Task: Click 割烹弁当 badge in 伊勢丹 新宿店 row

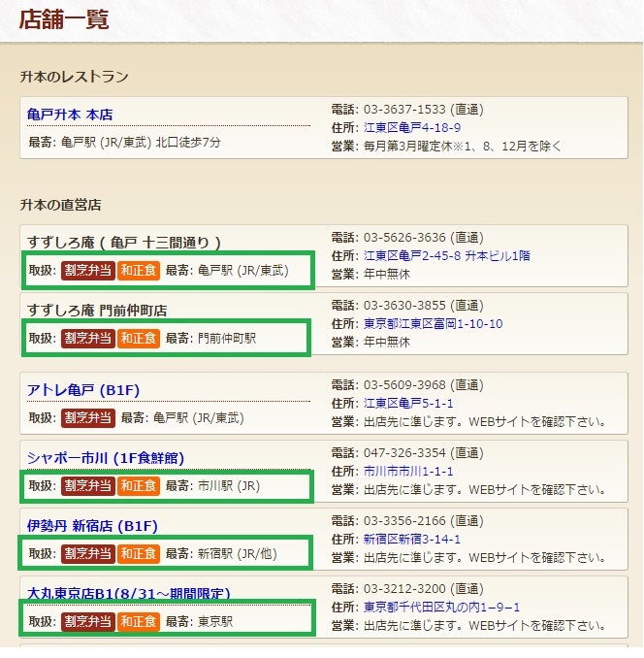Action: pos(88,554)
